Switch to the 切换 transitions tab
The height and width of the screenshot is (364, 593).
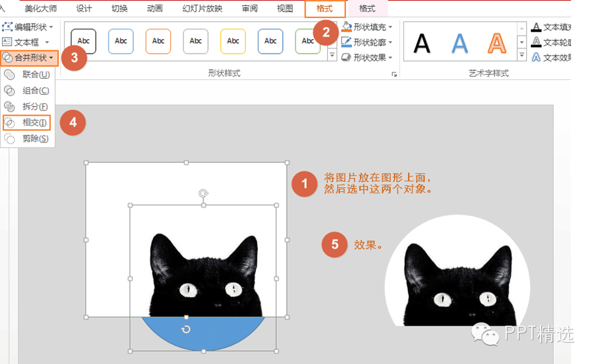coord(119,9)
